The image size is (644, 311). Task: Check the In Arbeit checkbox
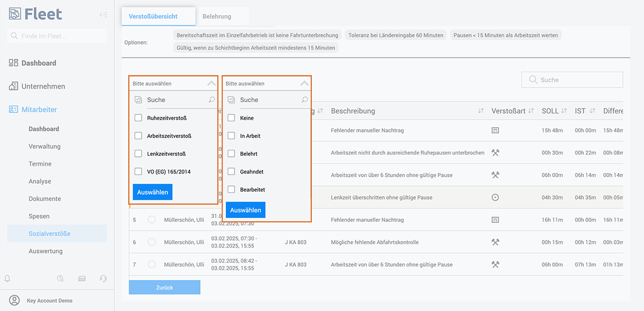coord(231,136)
